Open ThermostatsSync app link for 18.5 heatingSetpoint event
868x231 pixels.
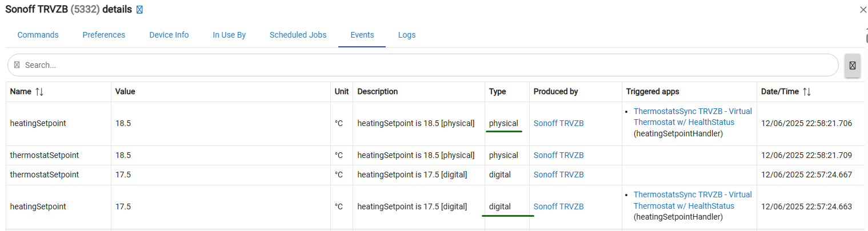692,117
